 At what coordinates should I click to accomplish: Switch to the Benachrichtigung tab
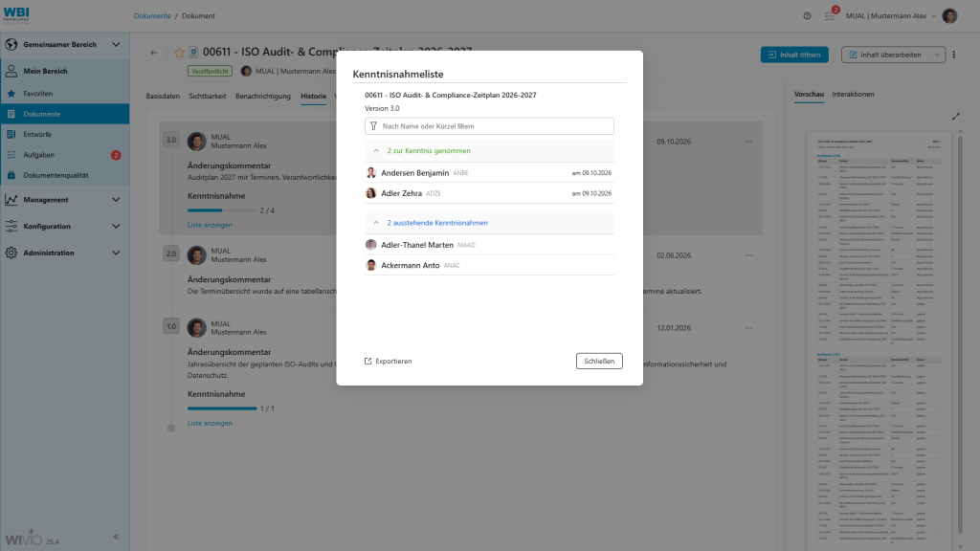pyautogui.click(x=263, y=97)
